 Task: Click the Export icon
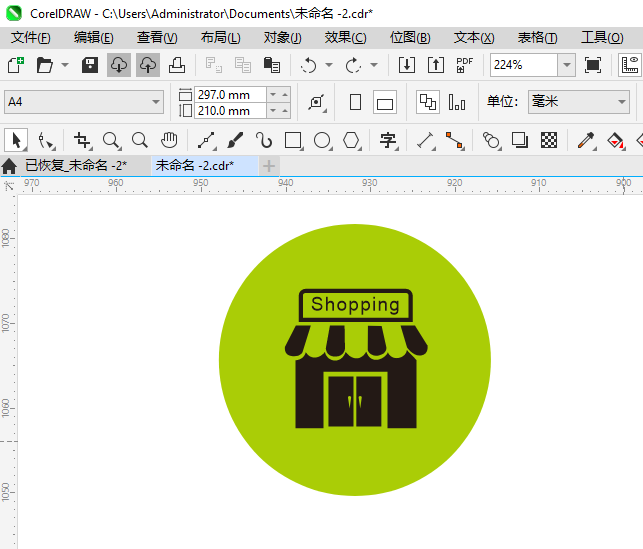click(436, 65)
